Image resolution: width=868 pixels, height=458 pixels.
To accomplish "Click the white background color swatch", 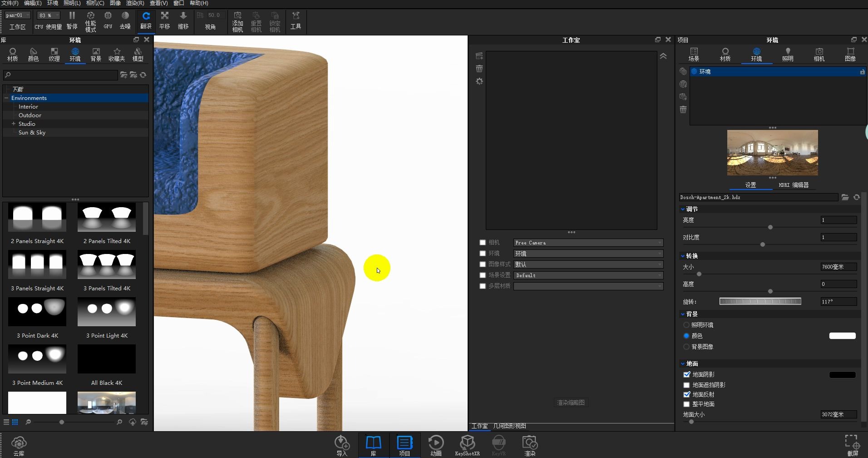I will (842, 336).
